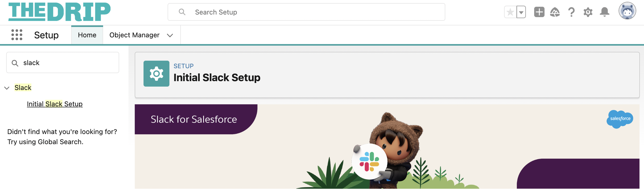Collapse the Slack tree section
Image resolution: width=644 pixels, height=196 pixels.
[x=7, y=88]
